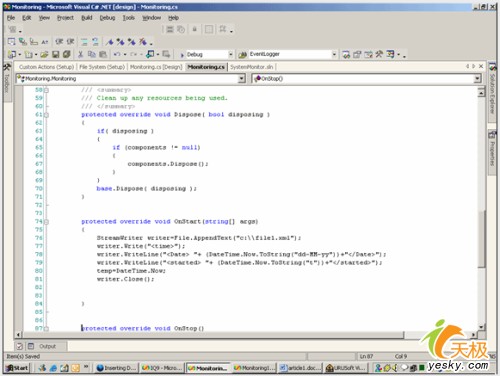The image size is (500, 376).
Task: Click the Paste toolbar icon
Action: point(103,54)
